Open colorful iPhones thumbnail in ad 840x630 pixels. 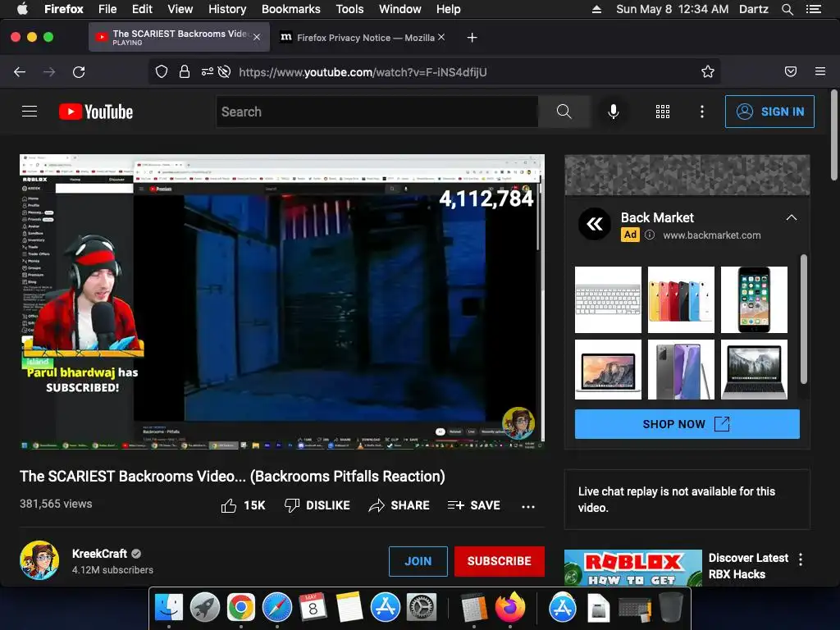(681, 299)
